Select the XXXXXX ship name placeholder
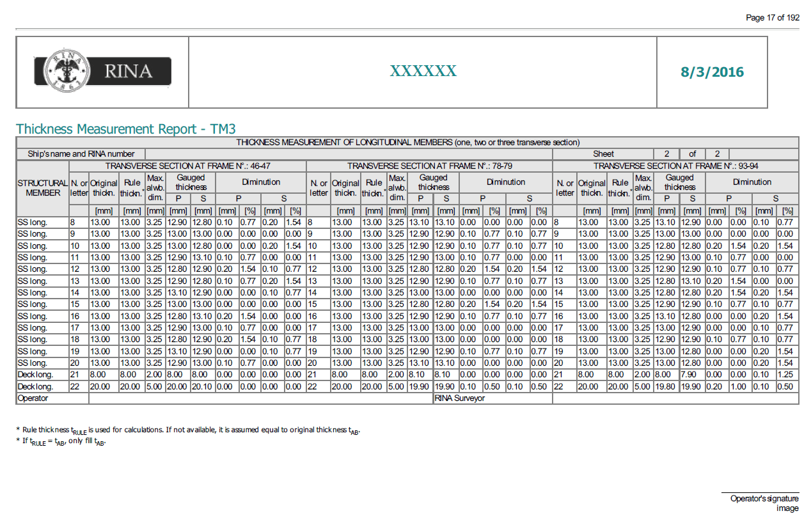Image resolution: width=811 pixels, height=532 pixels. (x=422, y=71)
